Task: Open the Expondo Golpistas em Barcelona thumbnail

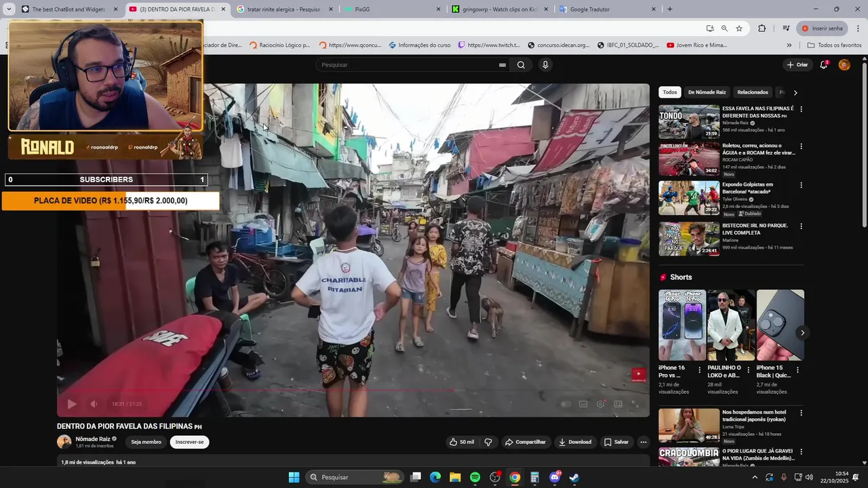Action: (x=689, y=198)
